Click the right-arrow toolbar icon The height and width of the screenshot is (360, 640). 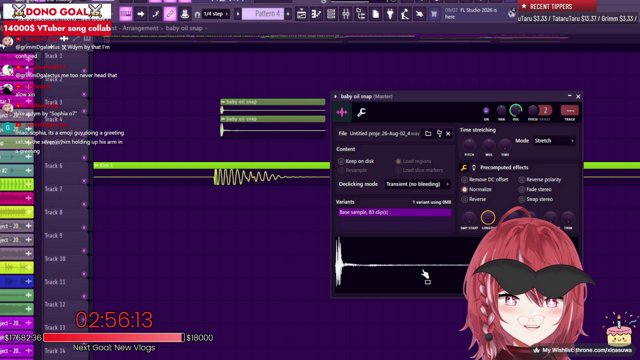[140, 14]
